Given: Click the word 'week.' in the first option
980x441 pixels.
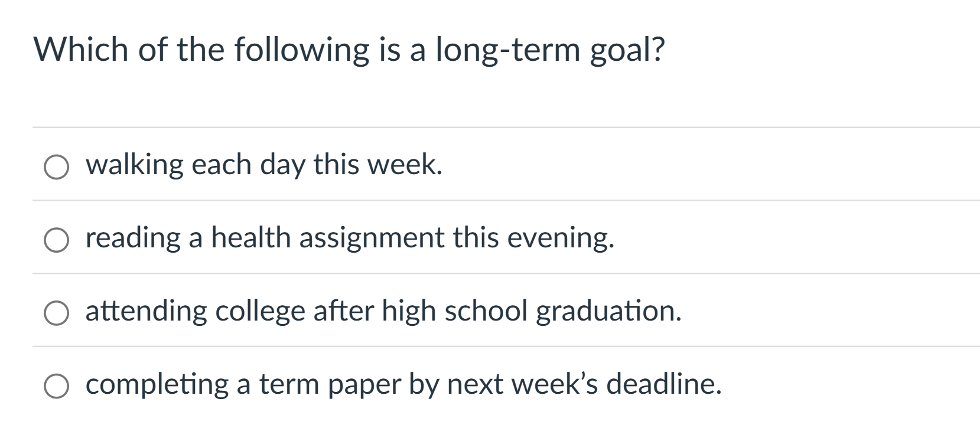Looking at the screenshot, I should (x=405, y=165).
